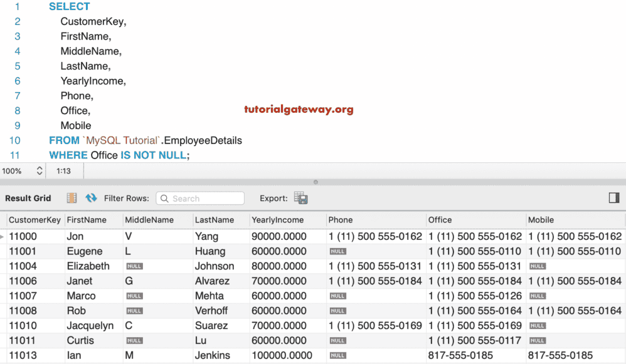Screen dimensions: 626x364
Task: Click the pane splitter handle dot
Action: [x=316, y=182]
